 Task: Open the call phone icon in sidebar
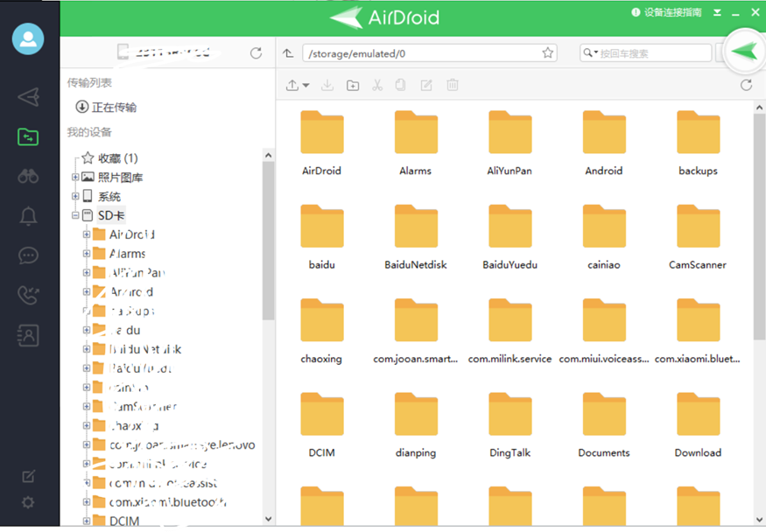(28, 295)
